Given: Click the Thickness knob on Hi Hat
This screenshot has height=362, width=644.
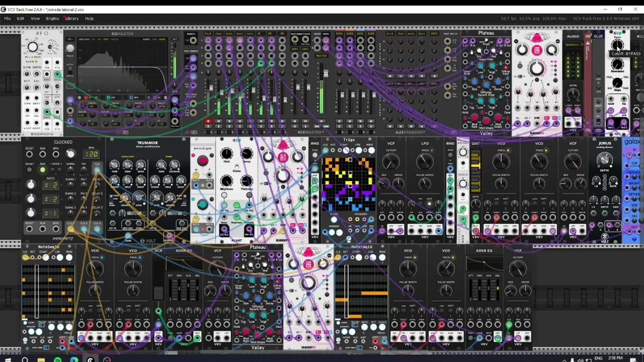Looking at the screenshot, I should pos(247,180).
